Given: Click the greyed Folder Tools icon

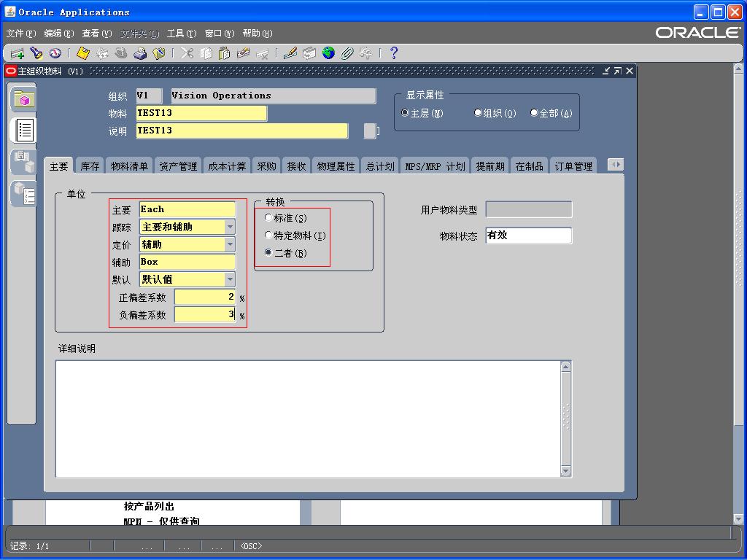Looking at the screenshot, I should pyautogui.click(x=366, y=53).
